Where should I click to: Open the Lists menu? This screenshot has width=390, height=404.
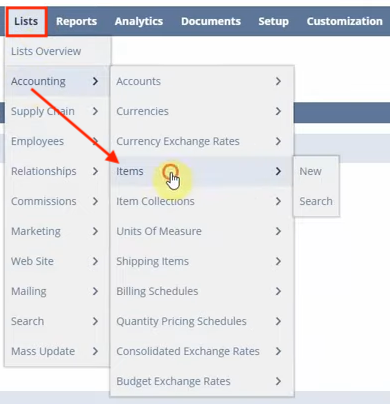[x=26, y=21]
